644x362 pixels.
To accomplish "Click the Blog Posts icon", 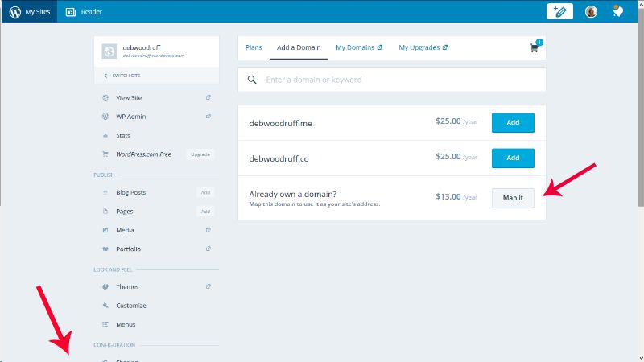I will click(x=105, y=192).
